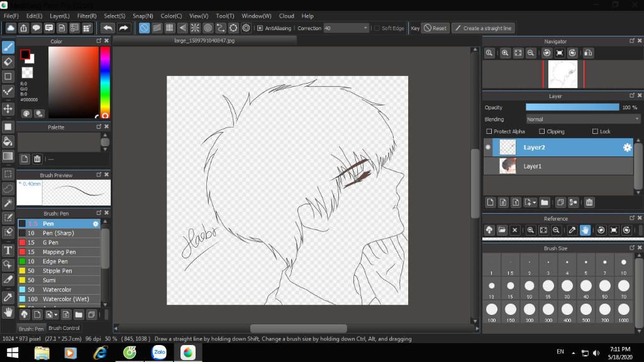
Task: Open the Zalo app in taskbar
Action: tap(159, 352)
